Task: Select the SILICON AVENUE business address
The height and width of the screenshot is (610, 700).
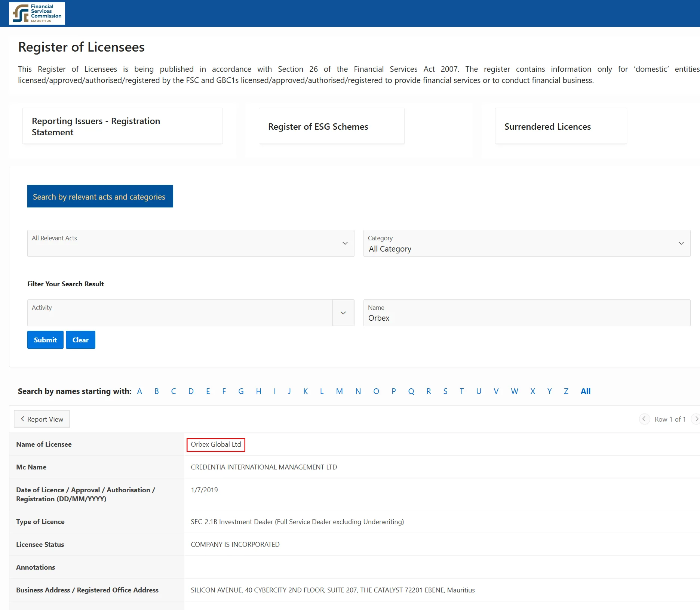Action: pos(333,590)
